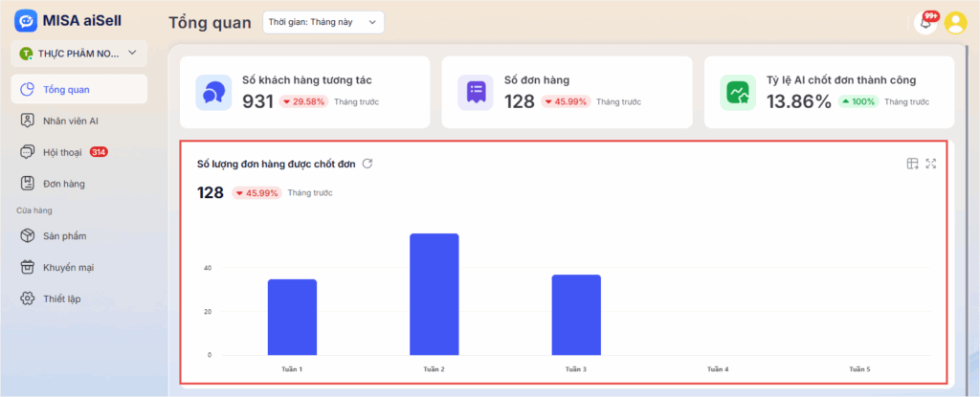Open the Thời gian: Tháng này dropdown
Screen dimensions: 980x397
click(x=323, y=23)
